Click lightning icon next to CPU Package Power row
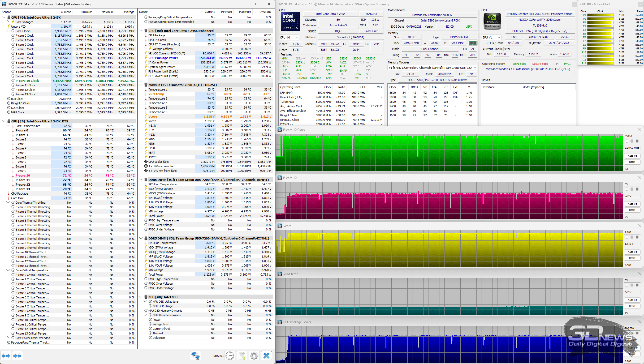Image resolution: width=644 pixels, height=364 pixels. pos(146,58)
